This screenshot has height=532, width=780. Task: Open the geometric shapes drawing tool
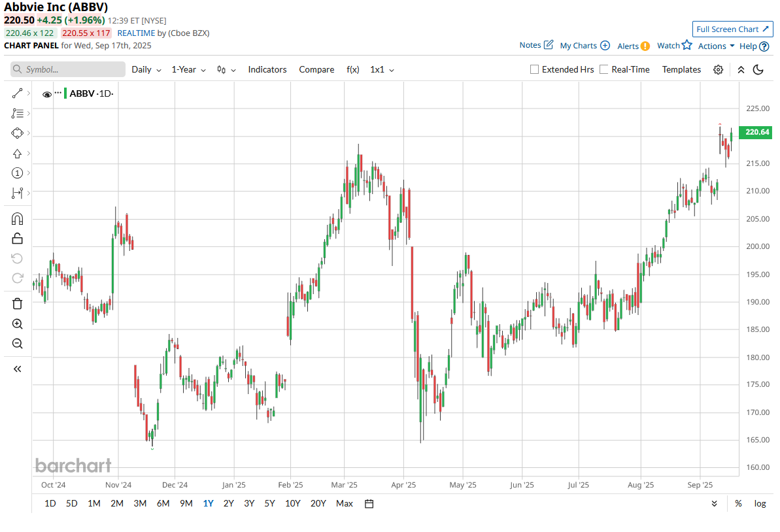tap(18, 133)
